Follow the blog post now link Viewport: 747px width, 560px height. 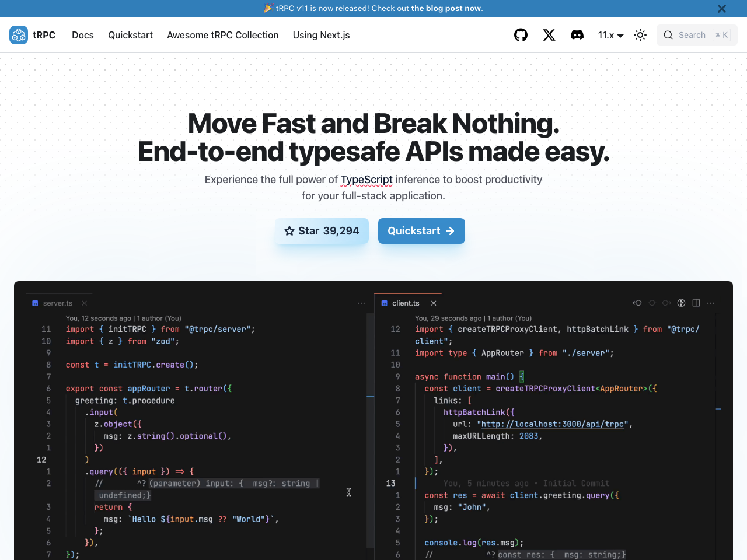pyautogui.click(x=446, y=8)
